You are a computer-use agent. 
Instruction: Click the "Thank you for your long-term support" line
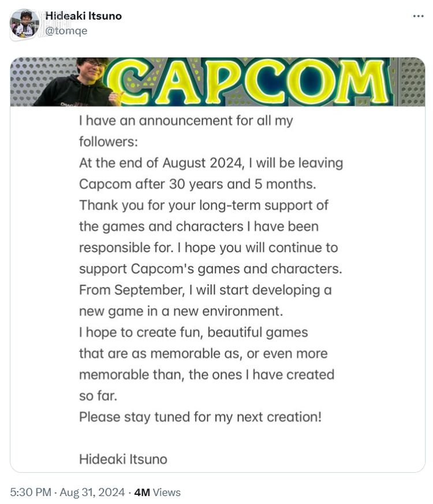204,206
